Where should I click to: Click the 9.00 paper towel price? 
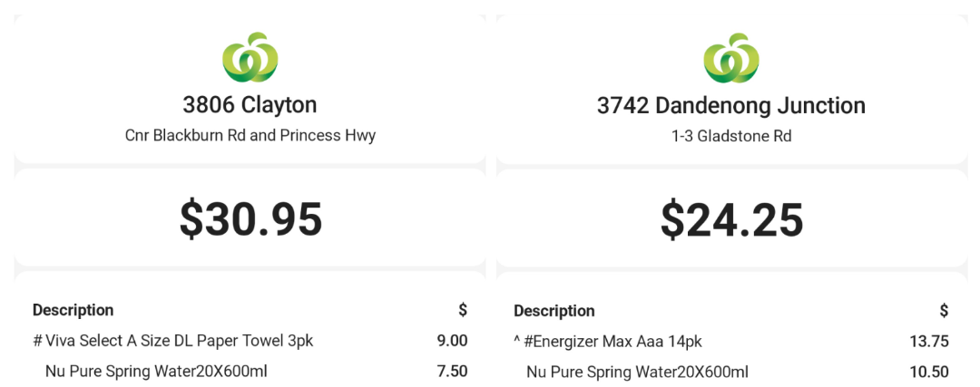(452, 341)
